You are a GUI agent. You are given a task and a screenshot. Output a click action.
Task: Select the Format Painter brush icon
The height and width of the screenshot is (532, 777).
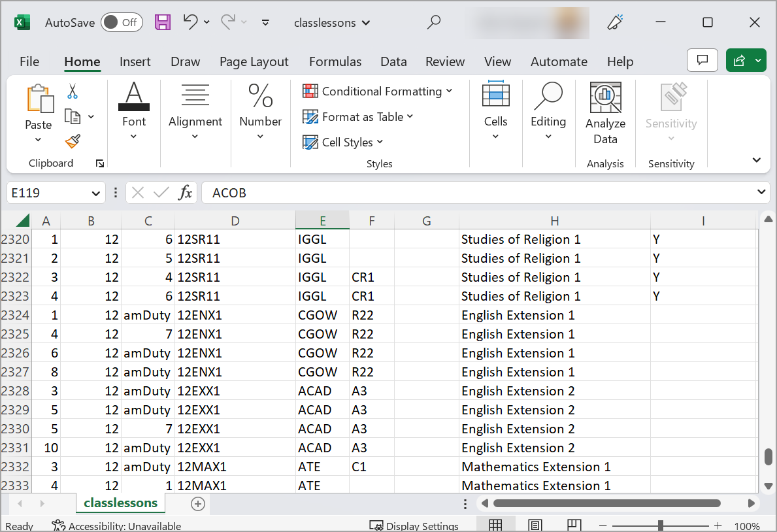click(x=73, y=141)
